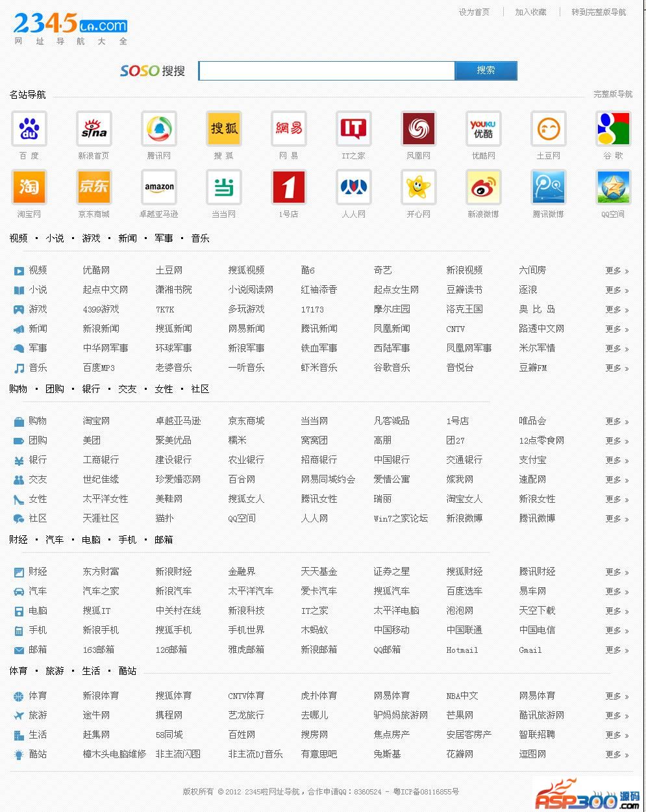Open the 中关村在线 link

pos(178,611)
